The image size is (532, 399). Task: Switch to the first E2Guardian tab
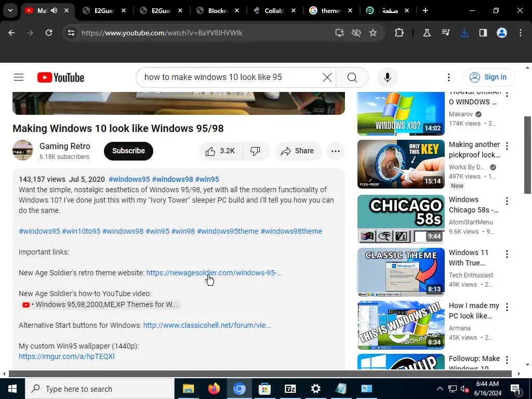(x=104, y=10)
